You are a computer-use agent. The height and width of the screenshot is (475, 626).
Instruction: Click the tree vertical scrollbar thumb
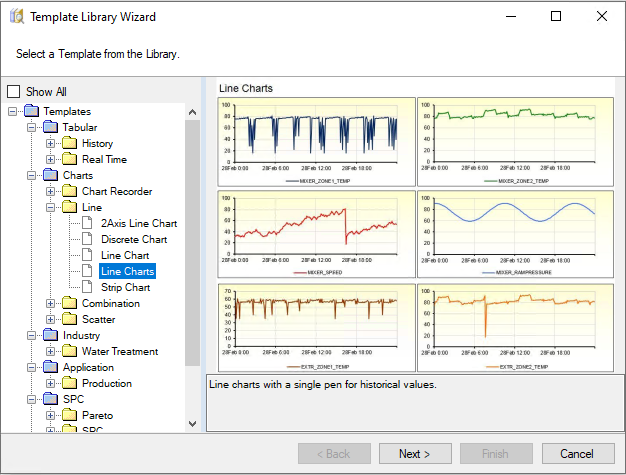(x=192, y=243)
